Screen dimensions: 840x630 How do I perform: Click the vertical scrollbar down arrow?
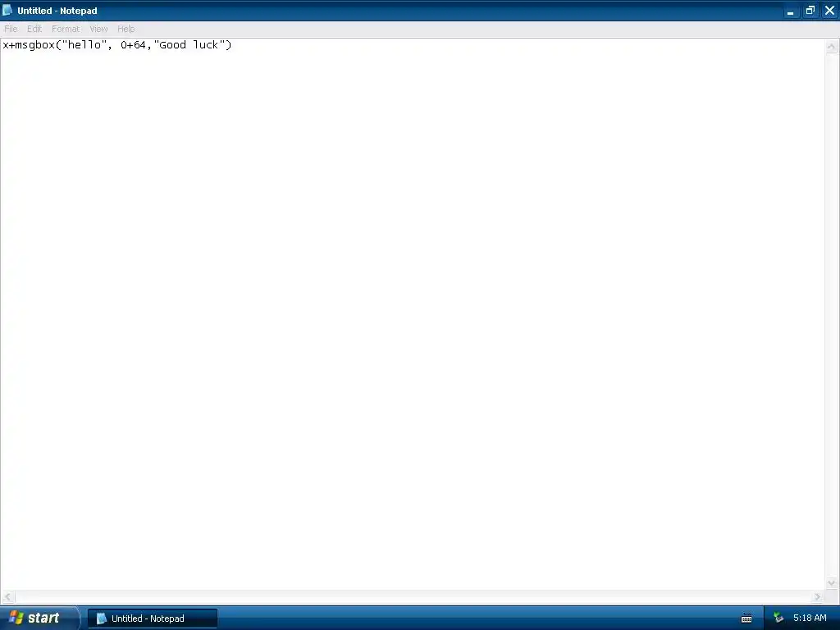832,583
